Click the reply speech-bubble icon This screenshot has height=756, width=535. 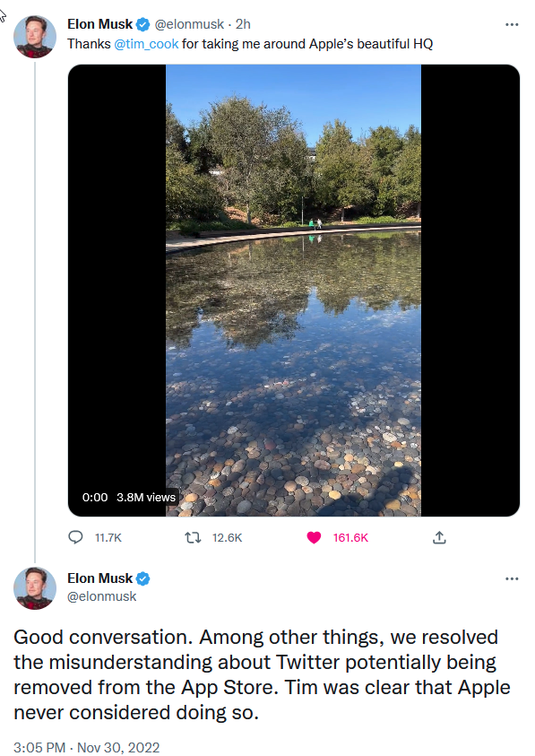[x=75, y=537]
